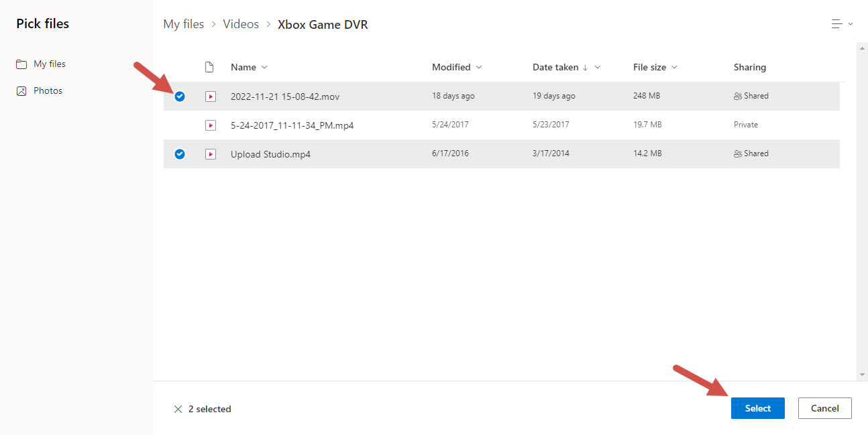Click My files in the breadcrumb trail

[183, 23]
